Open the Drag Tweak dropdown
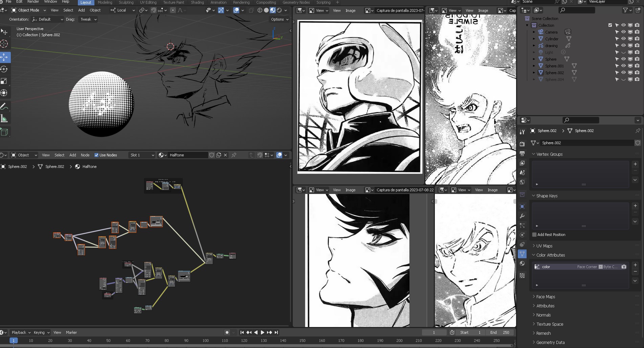 tap(88, 19)
